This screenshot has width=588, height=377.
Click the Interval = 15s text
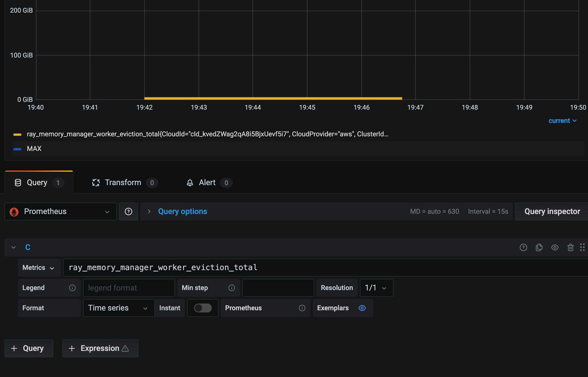click(488, 212)
